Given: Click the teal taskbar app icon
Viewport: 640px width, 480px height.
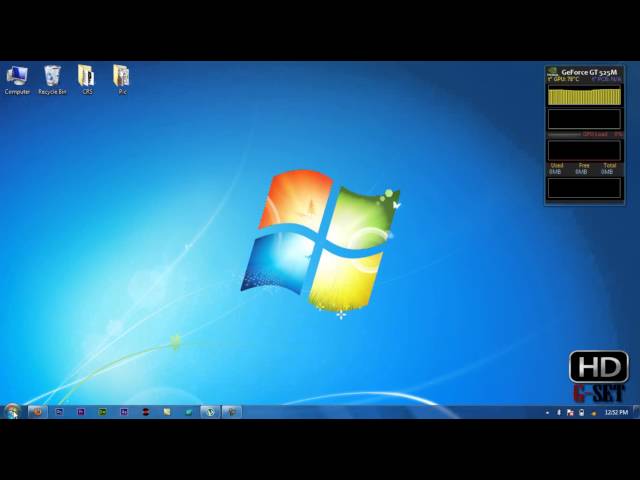Looking at the screenshot, I should [x=189, y=412].
